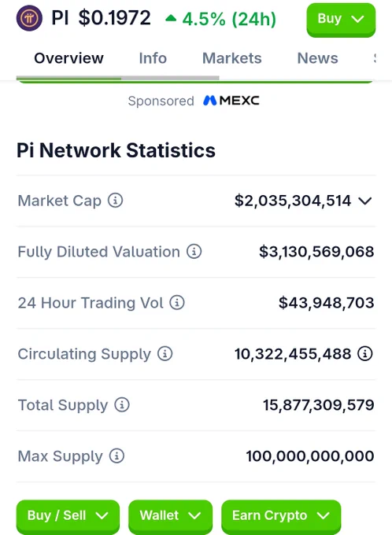The image size is (392, 535).
Task: Show 24 Hour Trading Vol info icon
Action: tap(177, 303)
